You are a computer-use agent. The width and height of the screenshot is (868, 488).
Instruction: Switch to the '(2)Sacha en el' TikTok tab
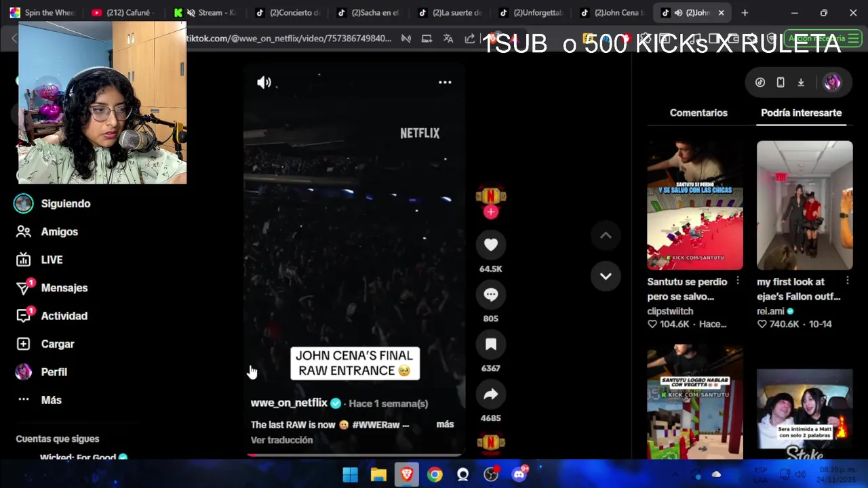(x=369, y=12)
